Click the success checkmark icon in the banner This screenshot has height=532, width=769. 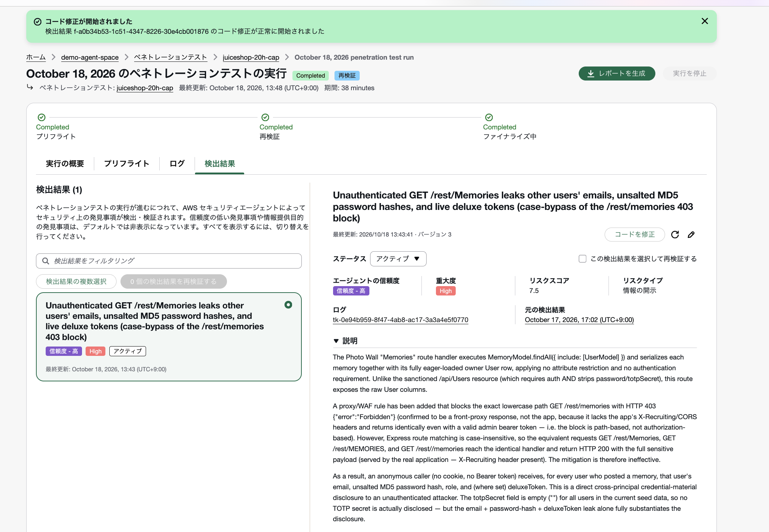pyautogui.click(x=37, y=22)
